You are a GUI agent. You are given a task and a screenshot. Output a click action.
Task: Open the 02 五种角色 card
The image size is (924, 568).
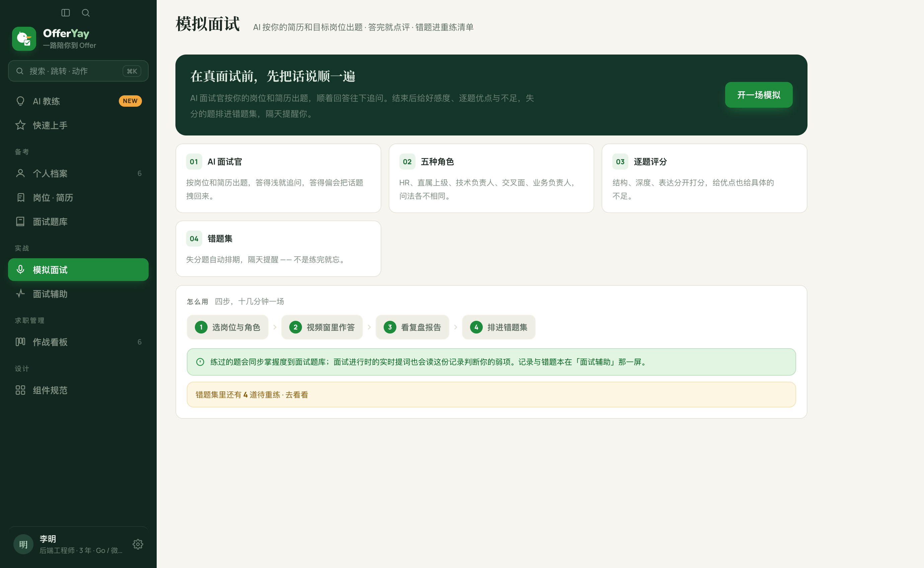point(491,178)
